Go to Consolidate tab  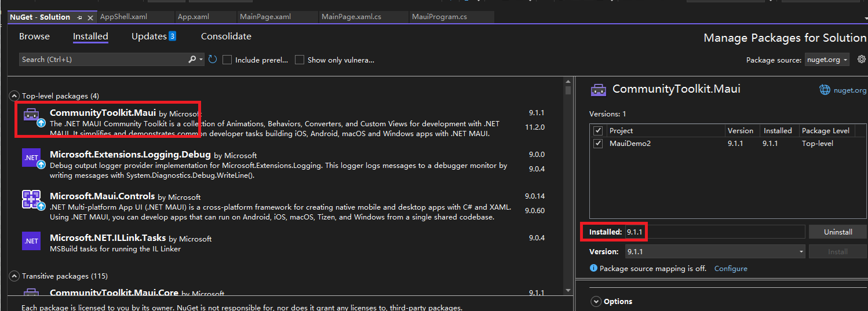click(x=226, y=36)
